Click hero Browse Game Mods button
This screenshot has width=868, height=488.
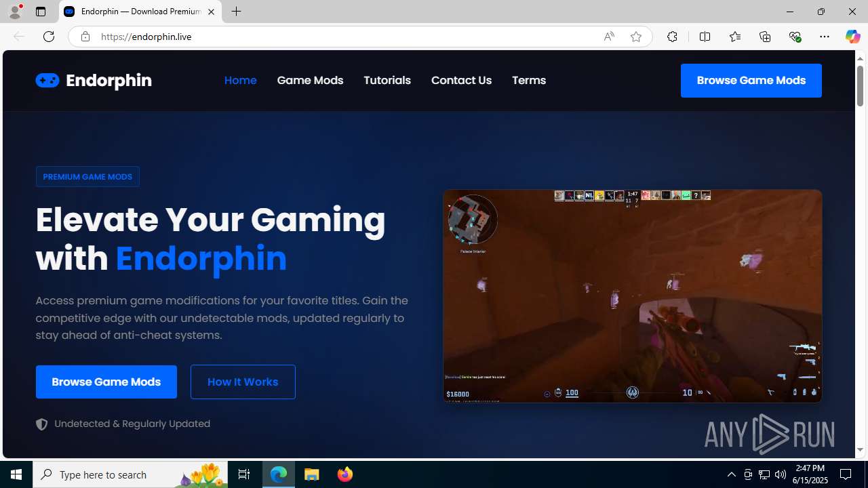tap(106, 382)
